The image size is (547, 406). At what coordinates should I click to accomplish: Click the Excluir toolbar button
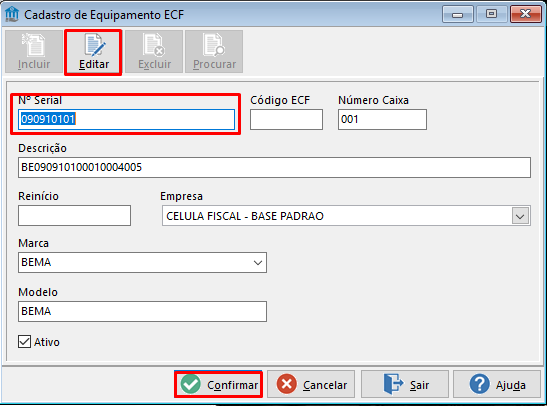coord(154,52)
